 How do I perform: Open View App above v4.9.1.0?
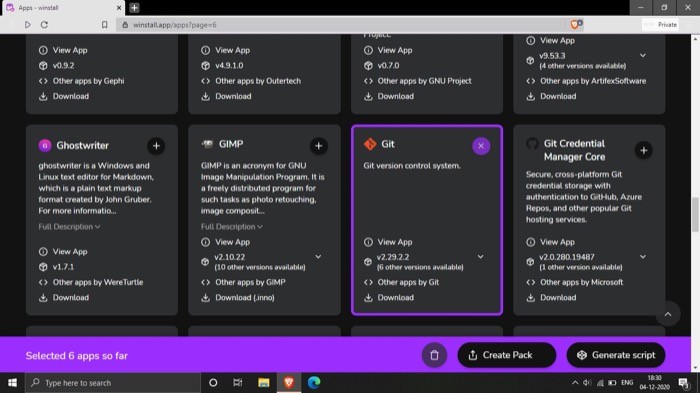[x=225, y=50]
